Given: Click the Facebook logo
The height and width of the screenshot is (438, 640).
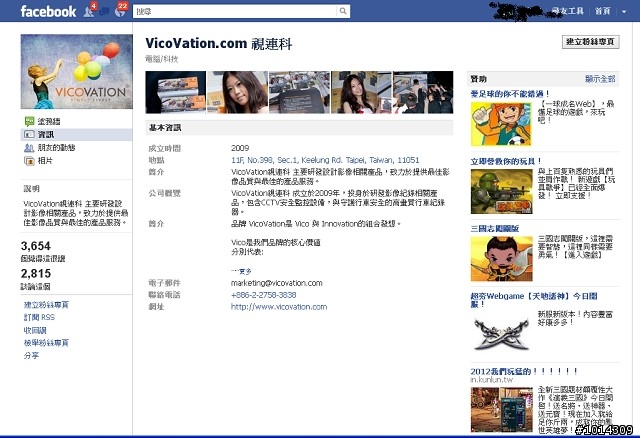Looking at the screenshot, I should (48, 11).
